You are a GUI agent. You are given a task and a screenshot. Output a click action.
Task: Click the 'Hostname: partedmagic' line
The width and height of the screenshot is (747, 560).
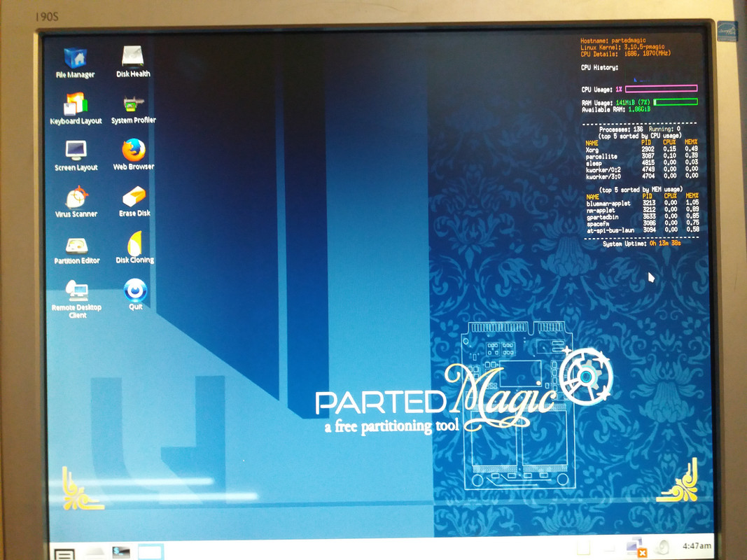click(x=613, y=41)
